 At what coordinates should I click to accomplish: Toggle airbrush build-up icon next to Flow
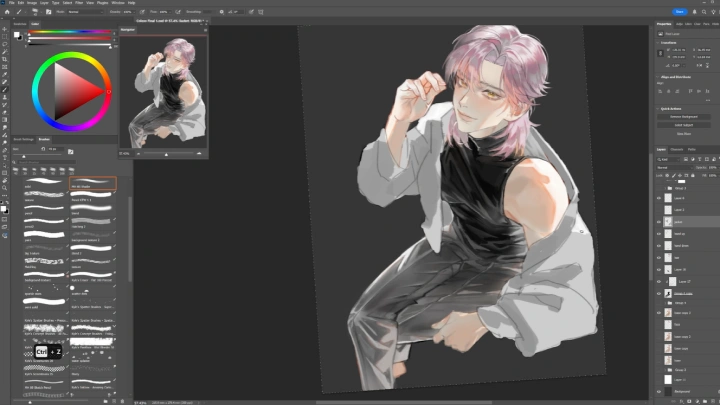178,12
